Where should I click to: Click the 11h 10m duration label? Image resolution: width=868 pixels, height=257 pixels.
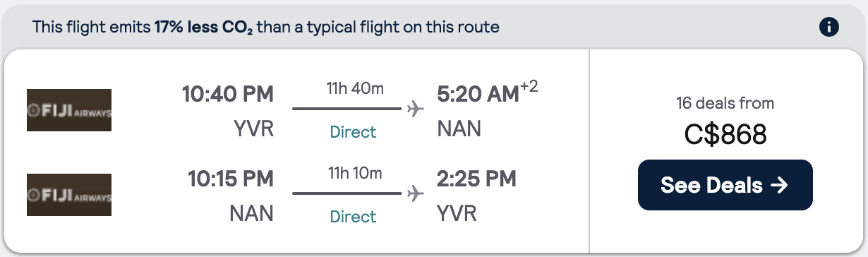click(x=354, y=173)
